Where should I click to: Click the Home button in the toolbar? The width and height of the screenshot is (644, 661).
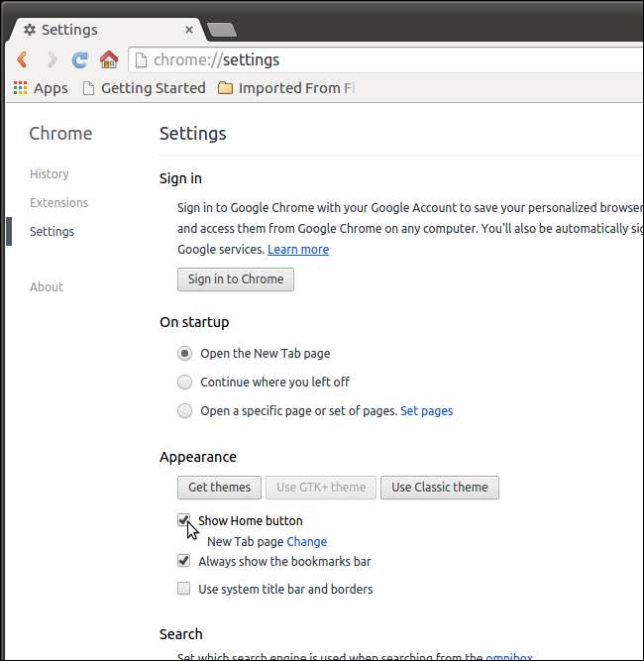click(109, 60)
